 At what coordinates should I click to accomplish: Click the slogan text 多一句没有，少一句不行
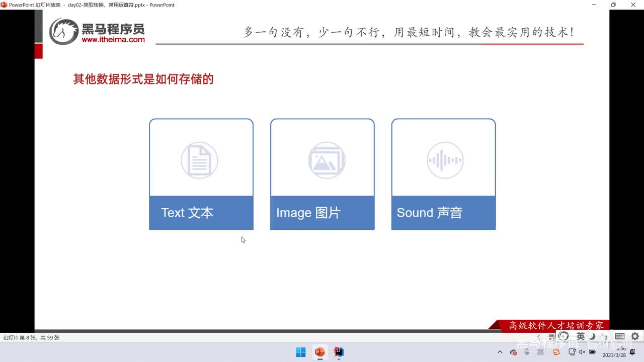tap(312, 32)
